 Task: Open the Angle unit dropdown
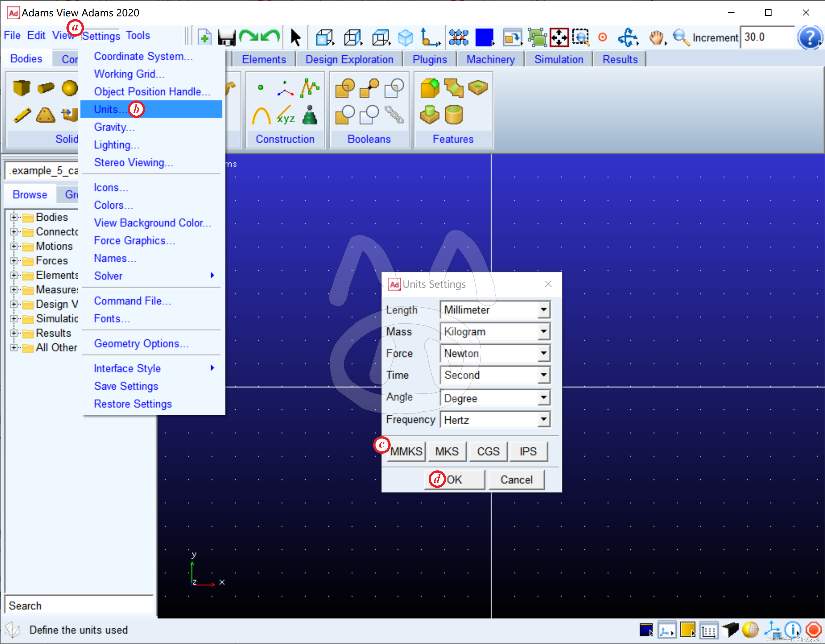[x=543, y=398]
